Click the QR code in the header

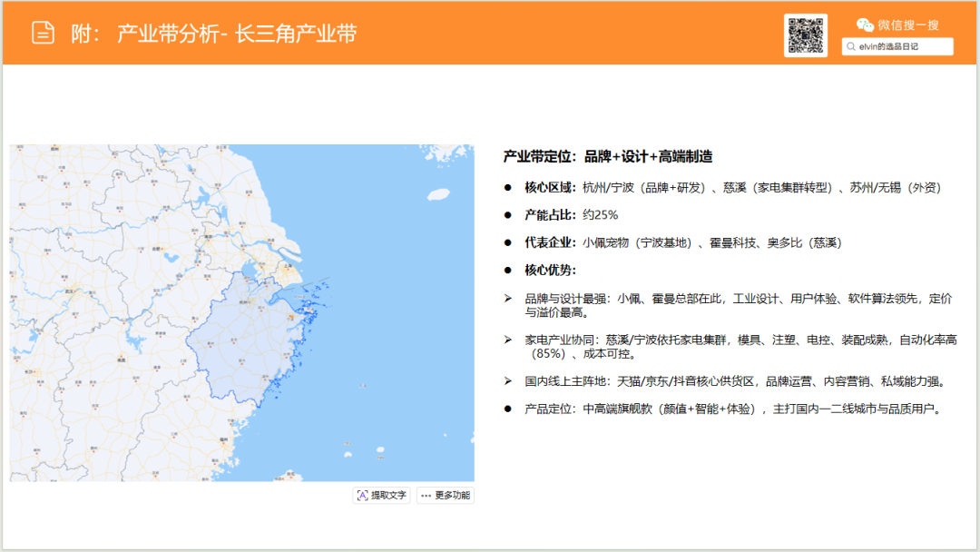[x=806, y=35]
